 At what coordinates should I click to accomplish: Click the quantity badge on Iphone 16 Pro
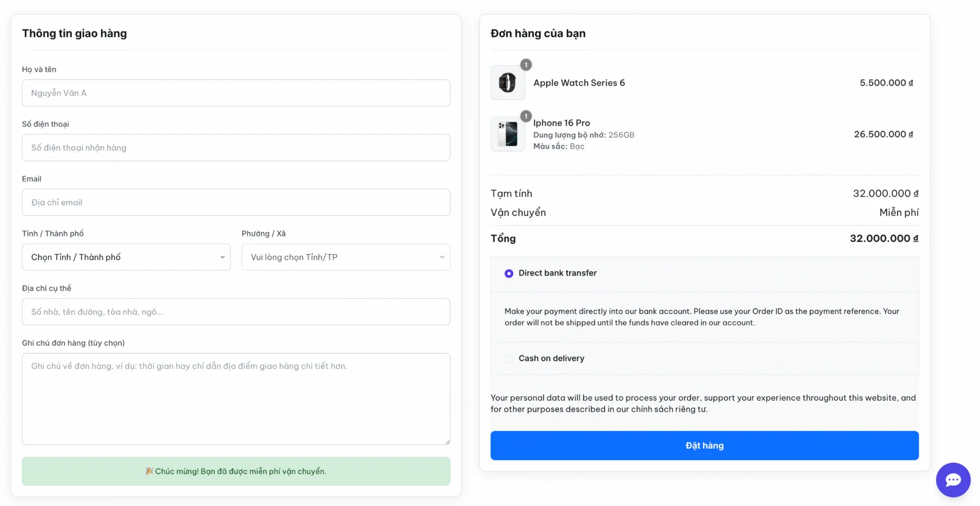tap(526, 116)
